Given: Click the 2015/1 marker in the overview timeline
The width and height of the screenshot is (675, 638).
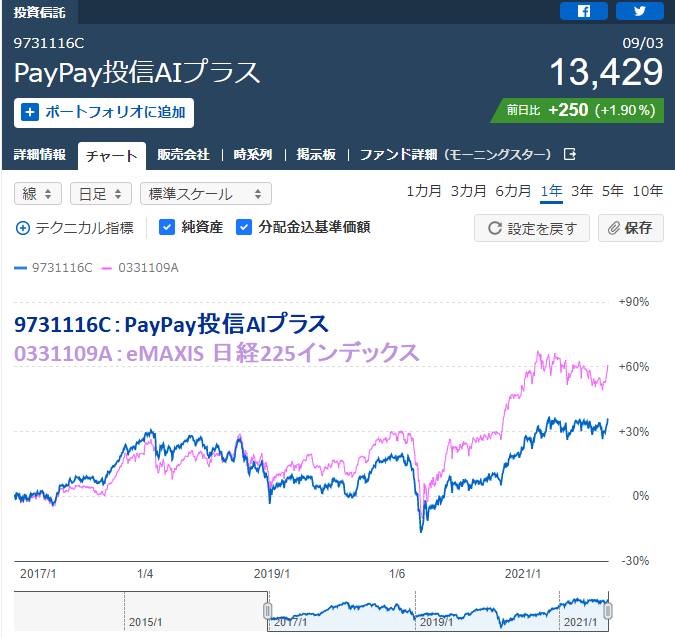Looking at the screenshot, I should [146, 622].
